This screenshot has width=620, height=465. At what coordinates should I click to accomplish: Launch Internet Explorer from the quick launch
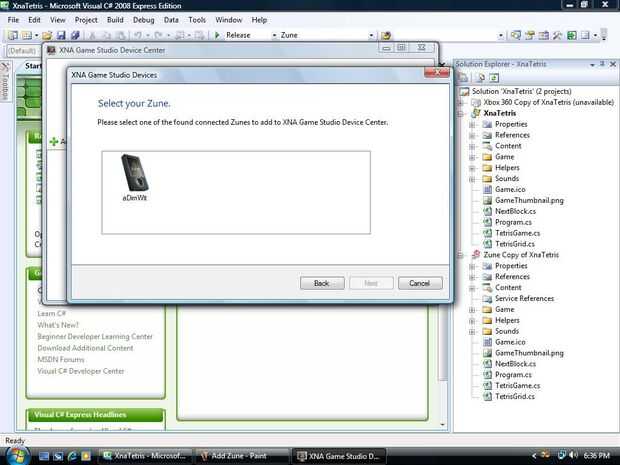[72, 456]
